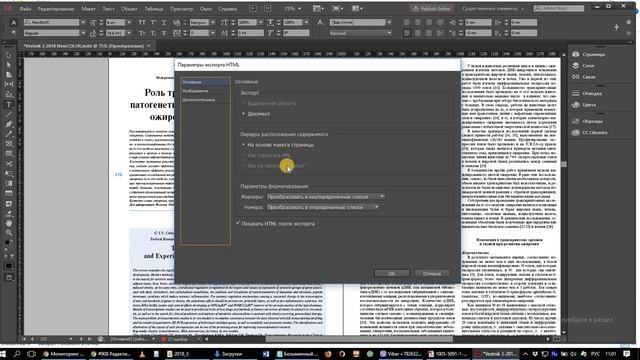Screen dimensions: 640x360
Task: Open the Маркеры bullets conversion dropdown
Action: [x=326, y=197]
